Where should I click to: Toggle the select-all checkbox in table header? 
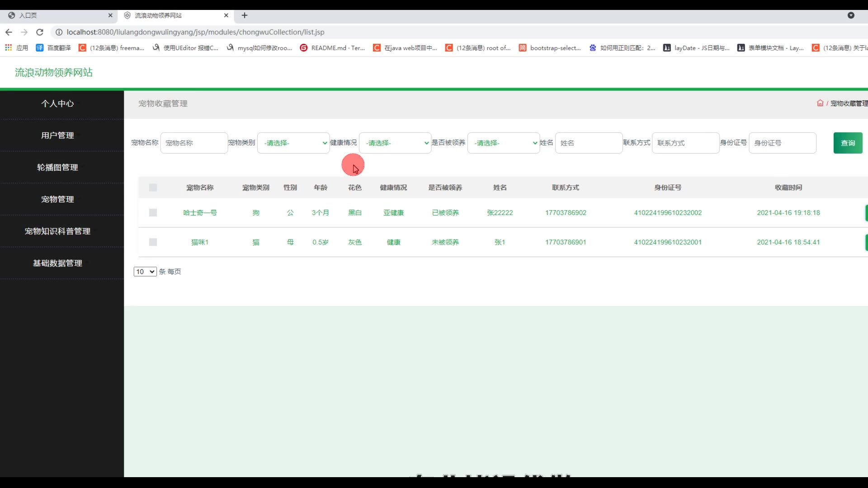[x=153, y=188]
